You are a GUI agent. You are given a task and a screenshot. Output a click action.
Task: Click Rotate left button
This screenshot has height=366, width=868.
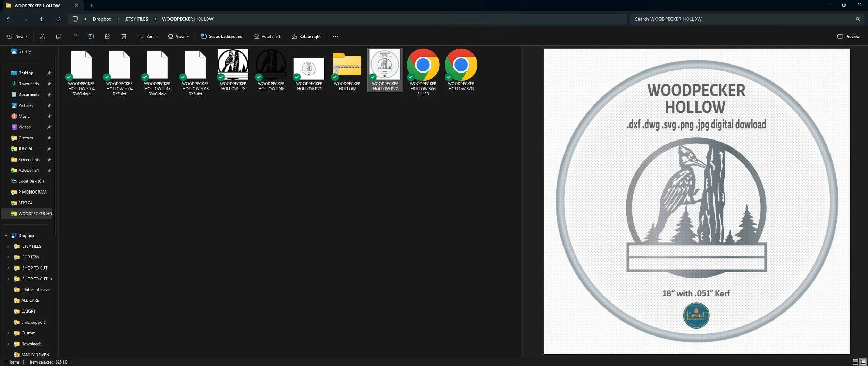coord(267,36)
